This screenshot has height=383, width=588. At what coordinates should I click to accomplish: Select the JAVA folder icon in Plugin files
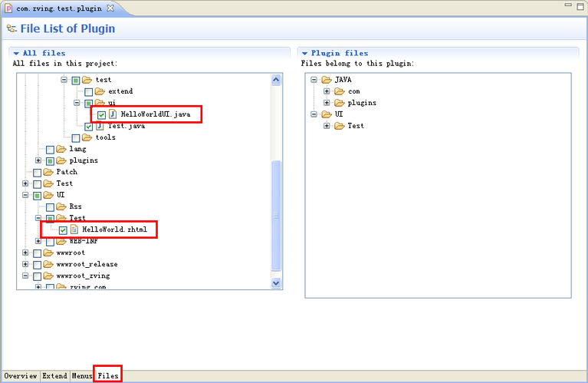click(327, 80)
